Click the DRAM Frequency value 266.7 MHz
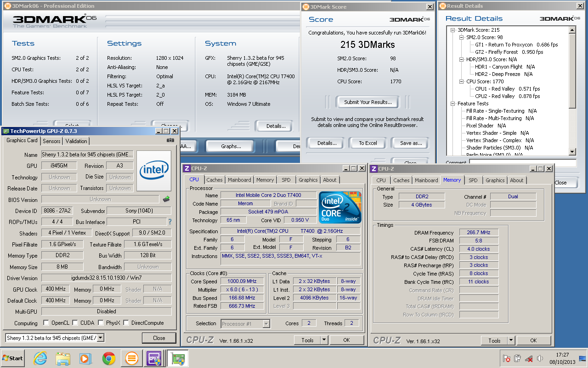The image size is (588, 368). tap(478, 232)
